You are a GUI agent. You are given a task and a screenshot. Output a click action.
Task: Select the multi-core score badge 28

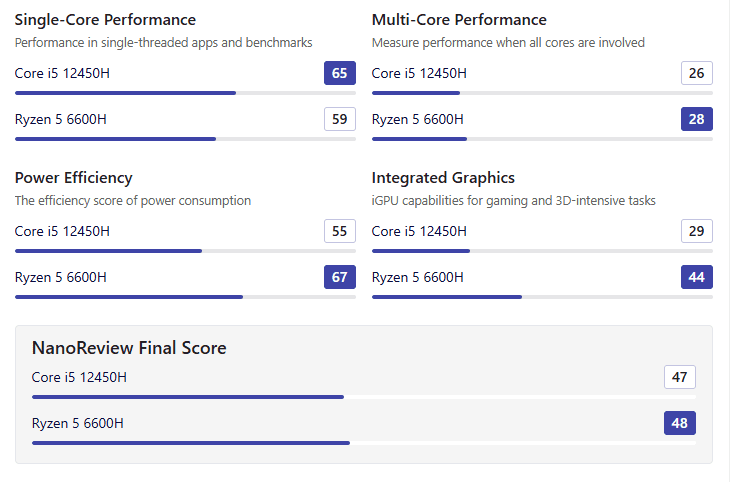697,120
